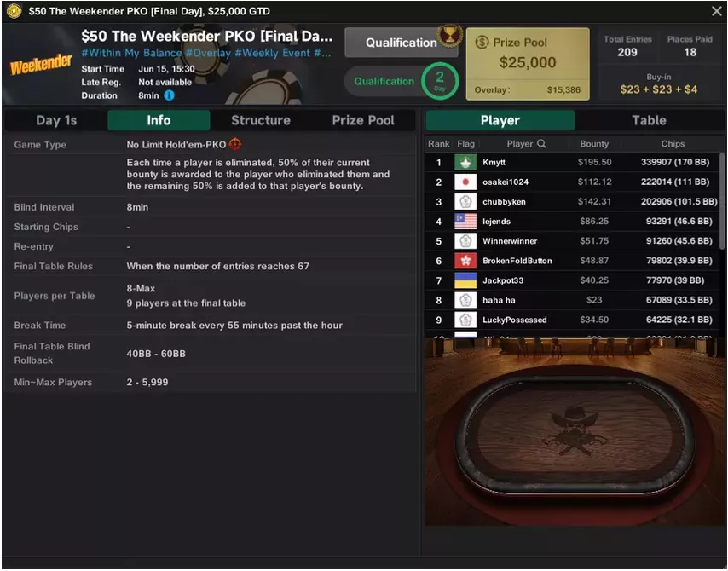The width and height of the screenshot is (728, 571).
Task: Switch to the Table tab
Action: coord(649,120)
